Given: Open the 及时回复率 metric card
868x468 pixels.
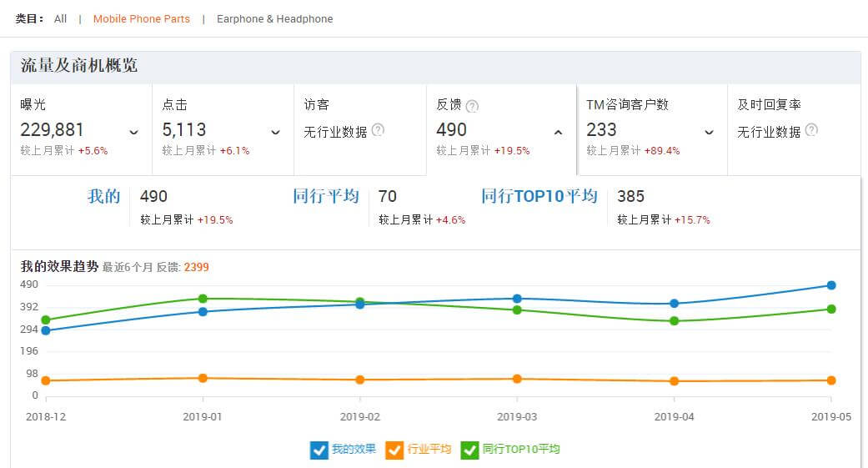Looking at the screenshot, I should point(794,129).
